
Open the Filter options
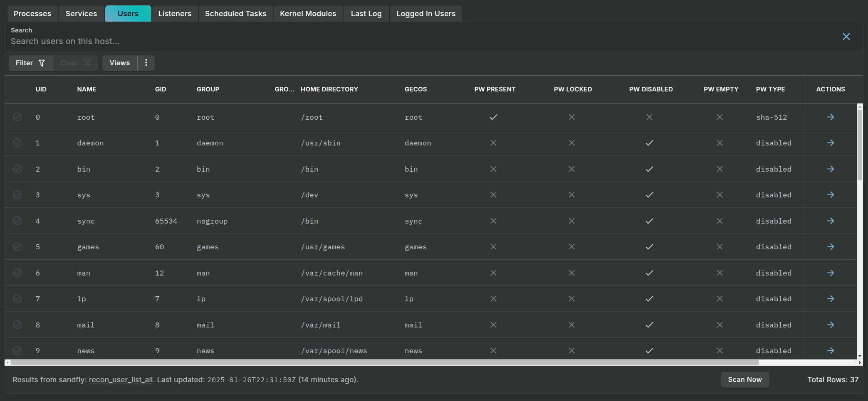(30, 63)
